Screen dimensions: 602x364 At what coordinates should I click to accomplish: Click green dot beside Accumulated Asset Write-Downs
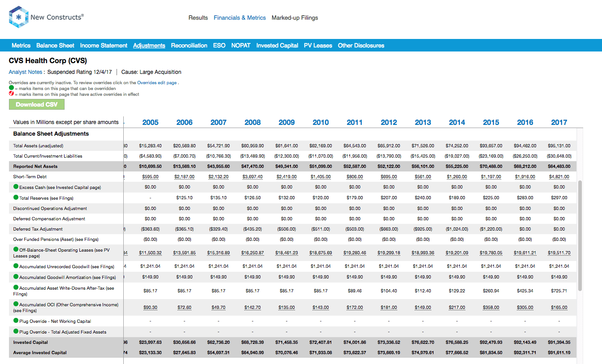click(16, 288)
